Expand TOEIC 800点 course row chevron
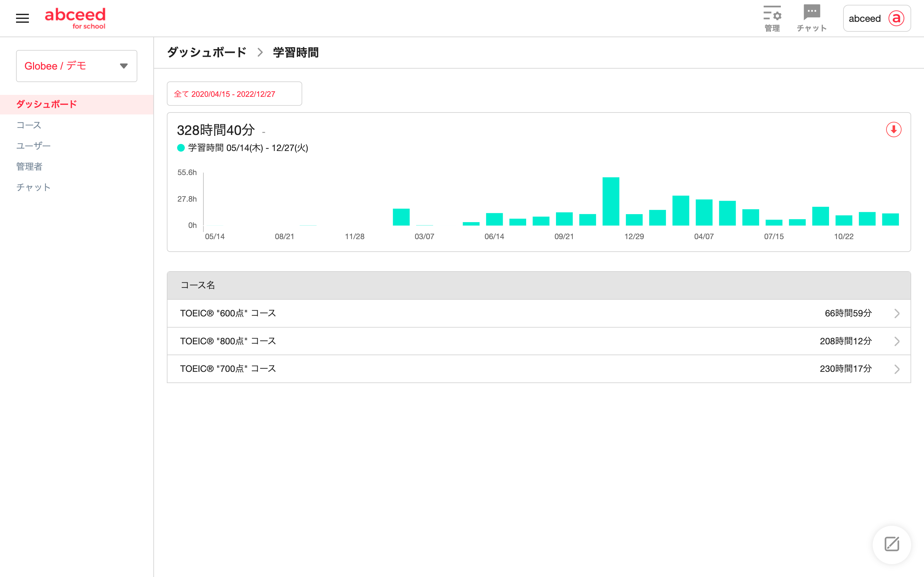This screenshot has width=924, height=577. (x=896, y=341)
